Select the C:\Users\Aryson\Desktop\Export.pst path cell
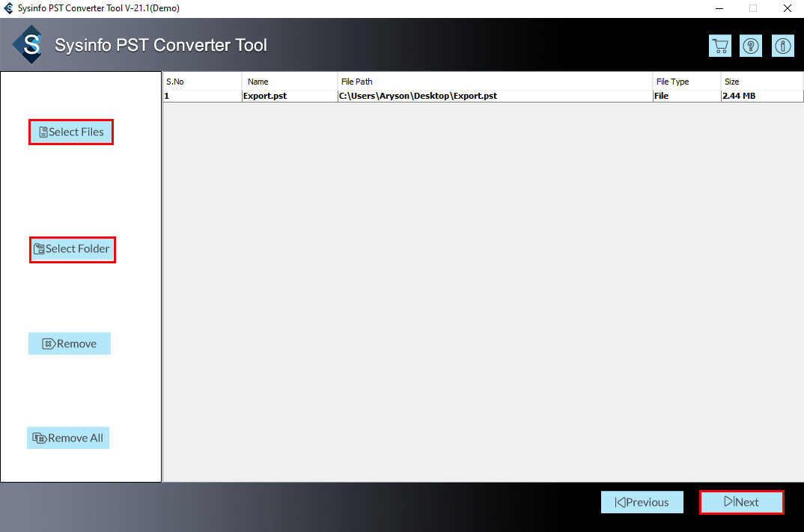Screen dimensions: 804x532 (496, 96)
